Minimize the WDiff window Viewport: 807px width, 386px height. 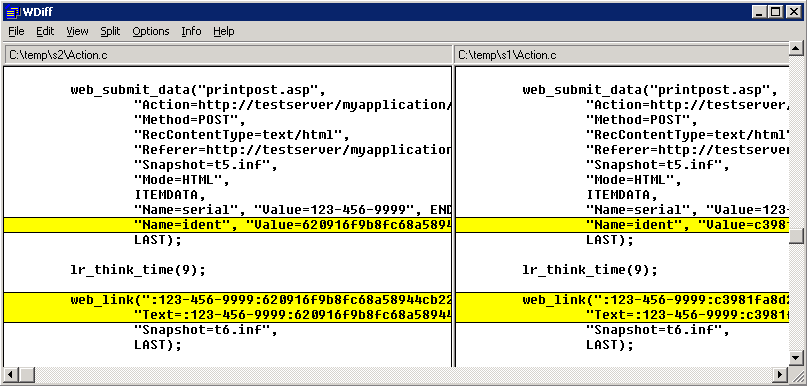pos(759,12)
